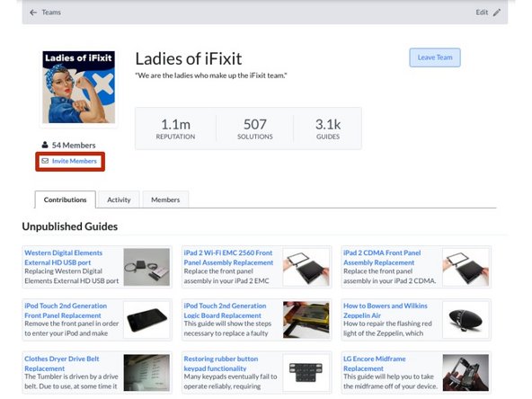Screen dimensions: 532x399
Task: Open the Ladies of iFixit team logo
Action: pos(79,87)
